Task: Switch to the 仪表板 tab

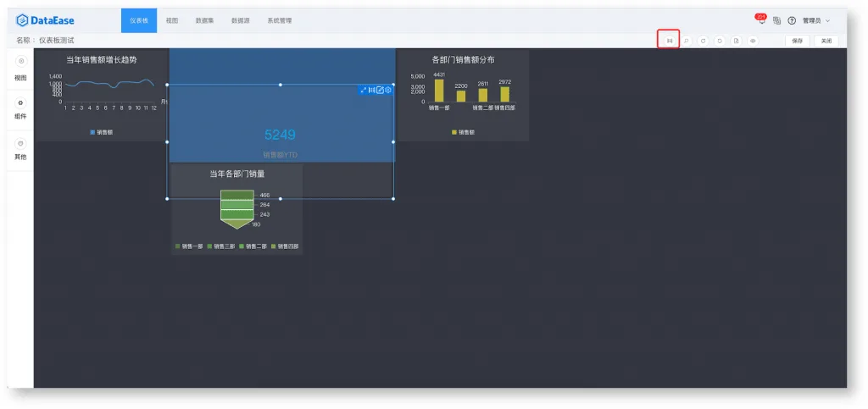Action: tap(139, 20)
